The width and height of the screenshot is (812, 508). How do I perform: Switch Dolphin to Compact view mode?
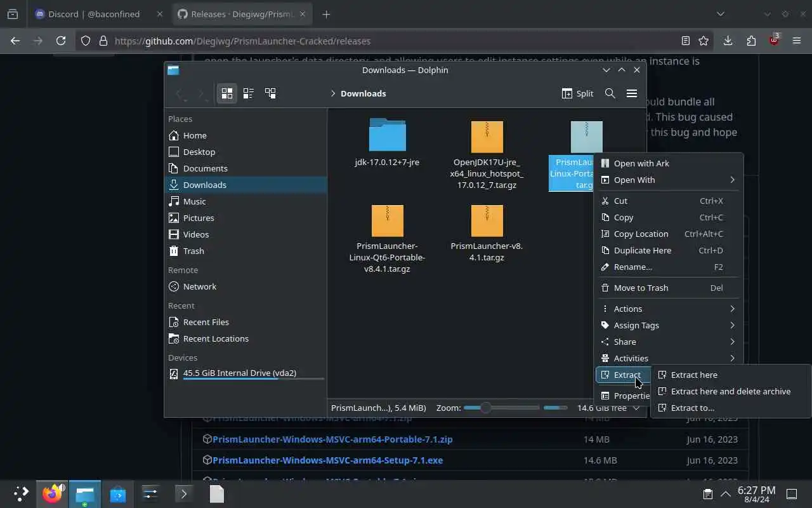click(x=249, y=93)
